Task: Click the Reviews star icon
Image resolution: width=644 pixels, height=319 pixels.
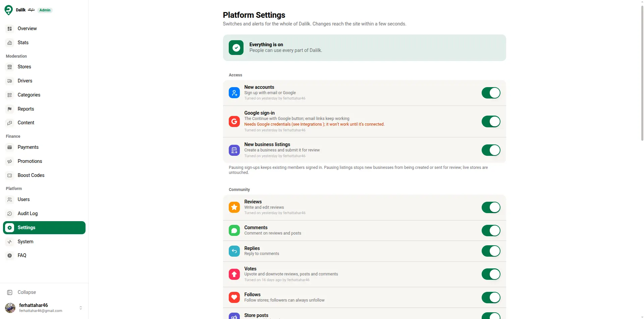Action: (x=234, y=207)
